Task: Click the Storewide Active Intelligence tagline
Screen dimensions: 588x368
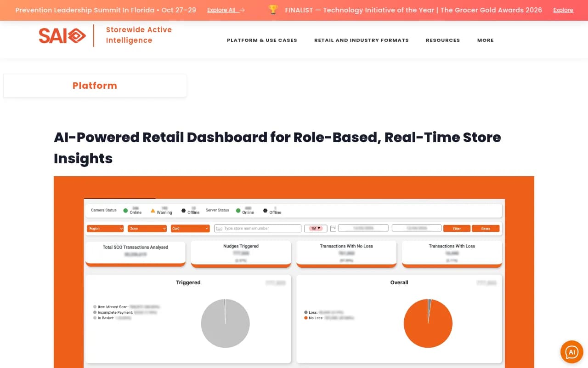Action: pos(139,35)
